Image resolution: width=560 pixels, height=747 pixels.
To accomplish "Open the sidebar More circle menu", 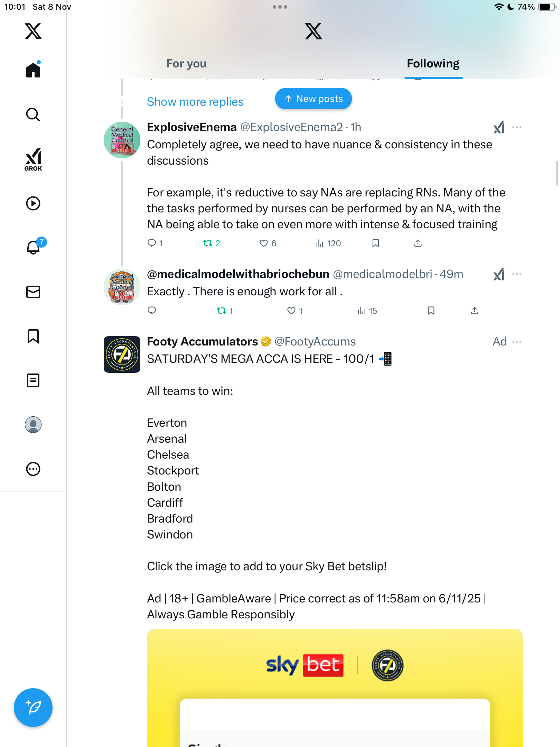I will [33, 469].
